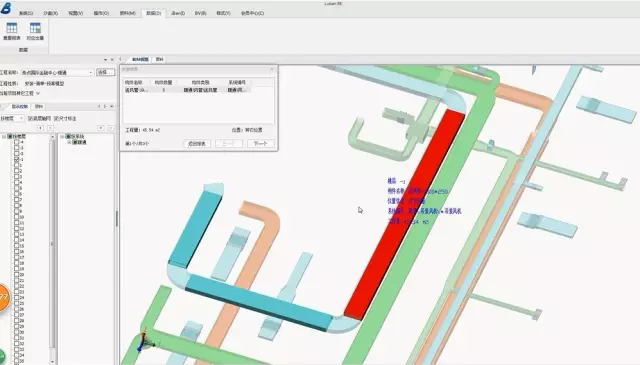Open the member center (C) menu

252,13
